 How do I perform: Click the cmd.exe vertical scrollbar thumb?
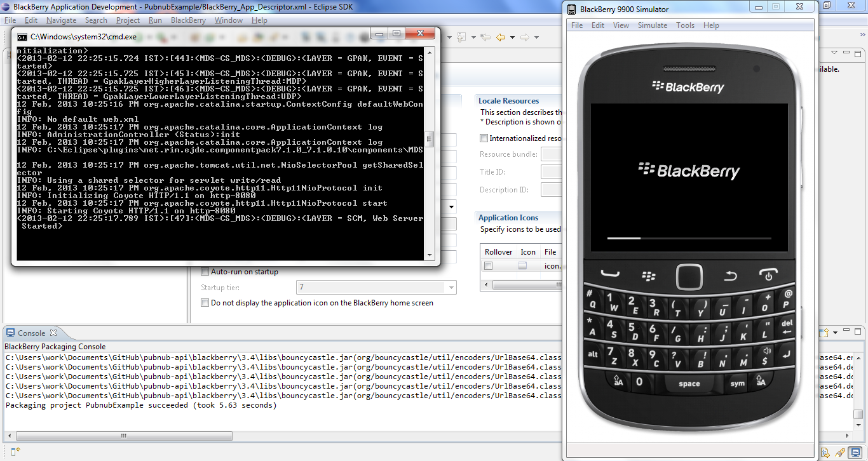pos(430,139)
